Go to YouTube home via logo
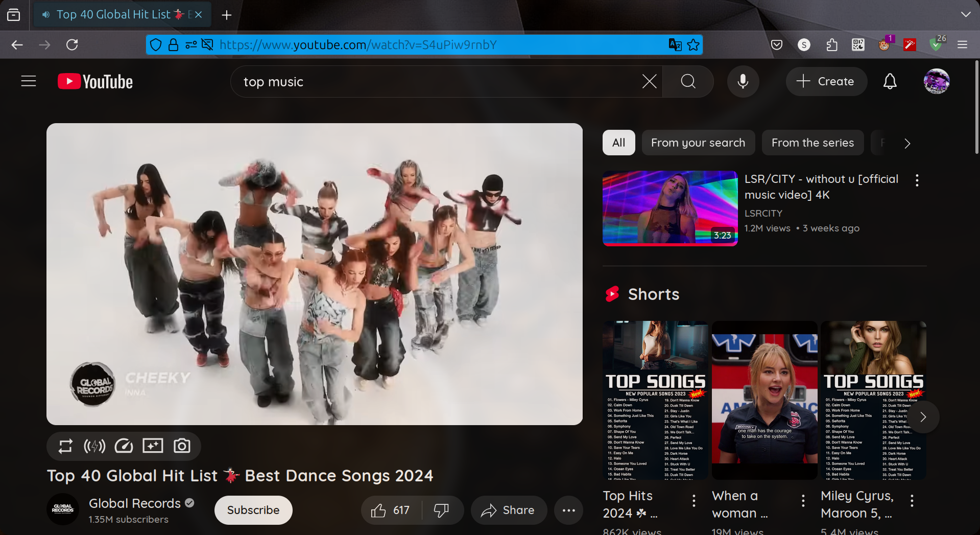Image resolution: width=980 pixels, height=535 pixels. pos(95,82)
